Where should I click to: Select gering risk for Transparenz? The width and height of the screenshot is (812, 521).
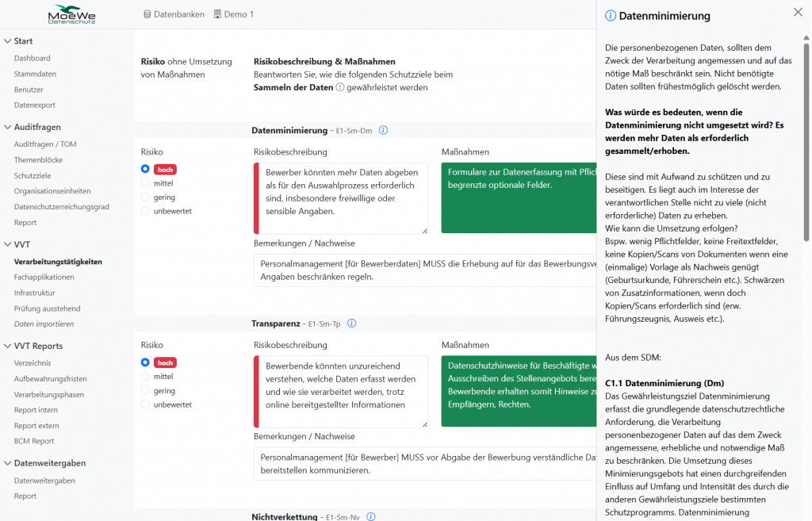[x=145, y=391]
